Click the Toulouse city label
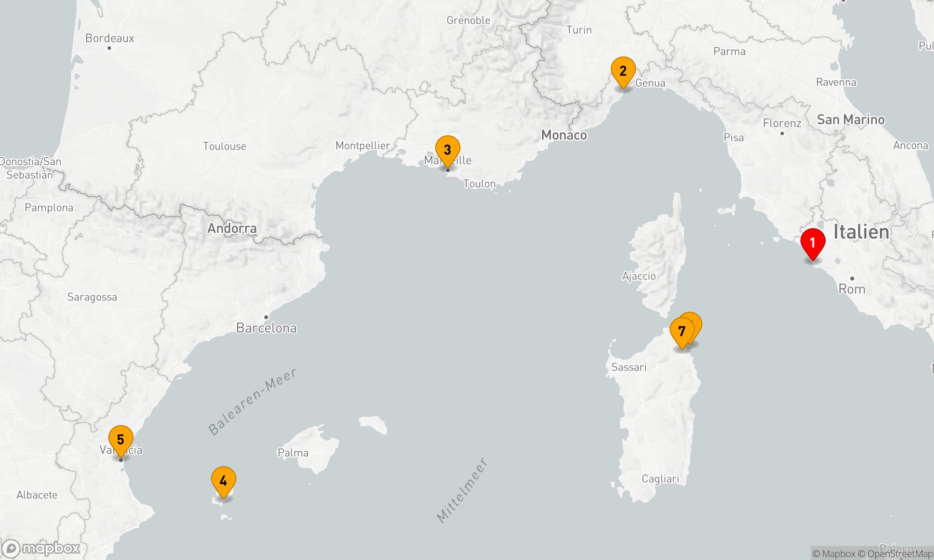934x560 pixels. (224, 146)
